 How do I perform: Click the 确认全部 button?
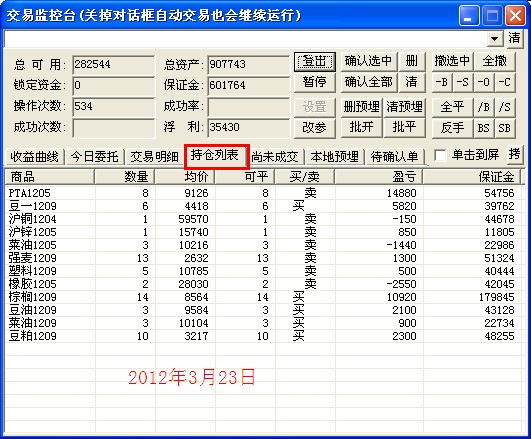tap(368, 82)
